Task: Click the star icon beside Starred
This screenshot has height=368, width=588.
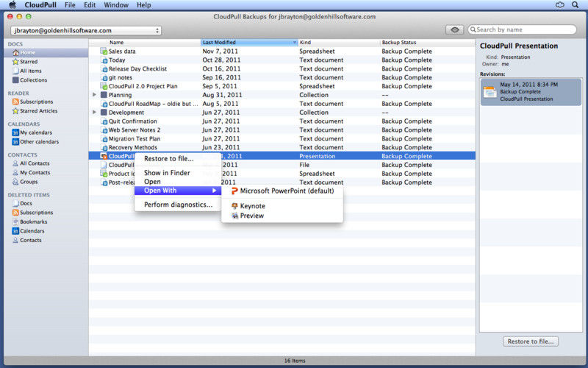Action: point(15,62)
